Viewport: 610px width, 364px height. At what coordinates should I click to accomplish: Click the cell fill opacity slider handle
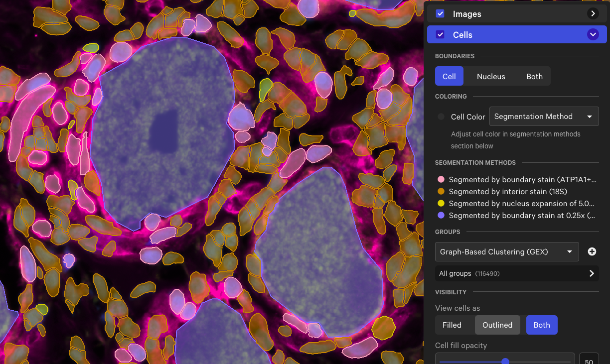[505, 362]
